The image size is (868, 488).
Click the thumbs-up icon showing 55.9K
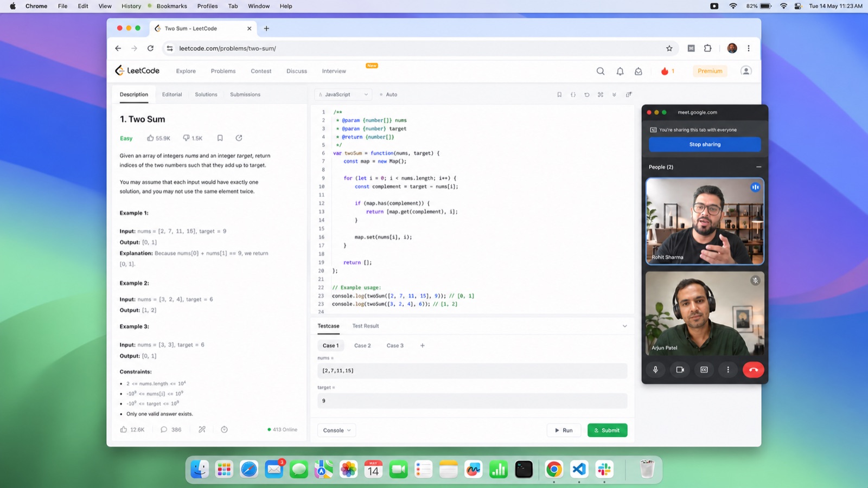tap(150, 138)
